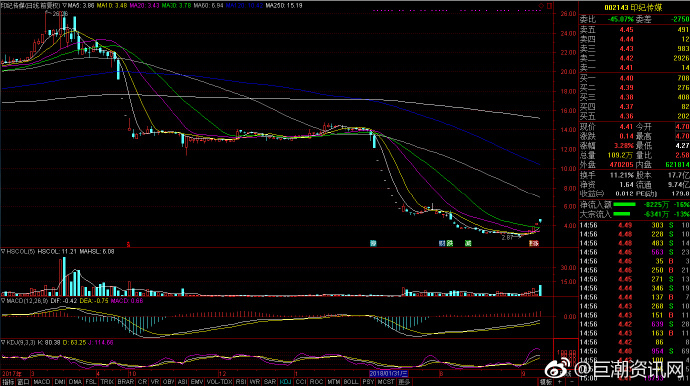Click the highlighted 2018/01/31 date marker
This screenshot has width=690, height=386.
tap(389, 374)
